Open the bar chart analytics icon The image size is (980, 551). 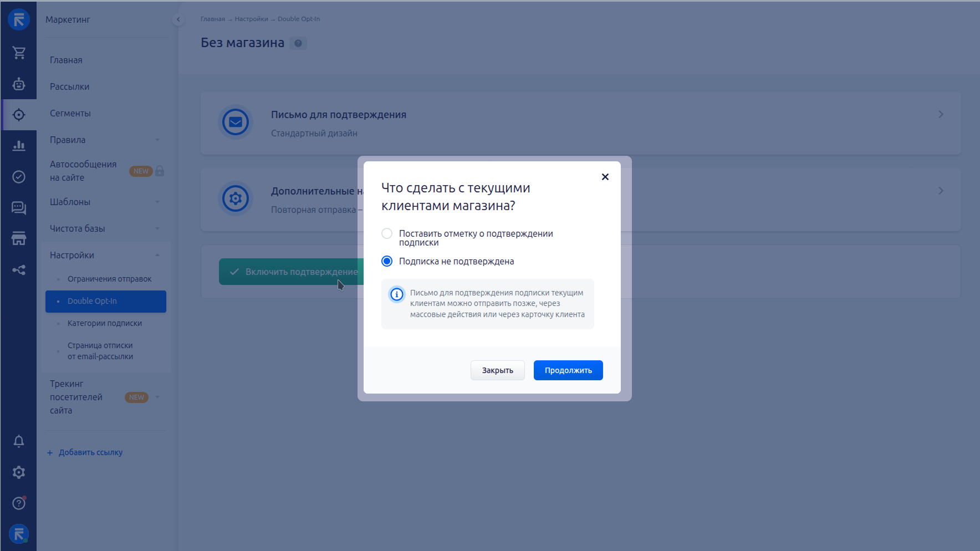click(19, 146)
